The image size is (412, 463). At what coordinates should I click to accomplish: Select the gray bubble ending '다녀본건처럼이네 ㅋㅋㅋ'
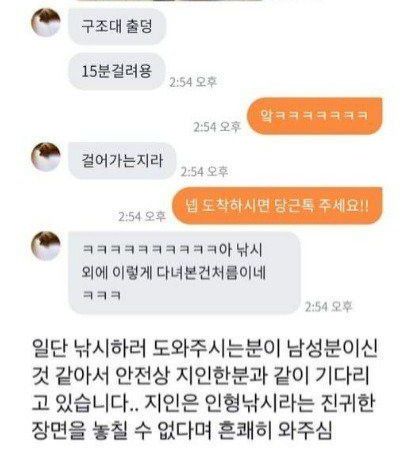(184, 273)
